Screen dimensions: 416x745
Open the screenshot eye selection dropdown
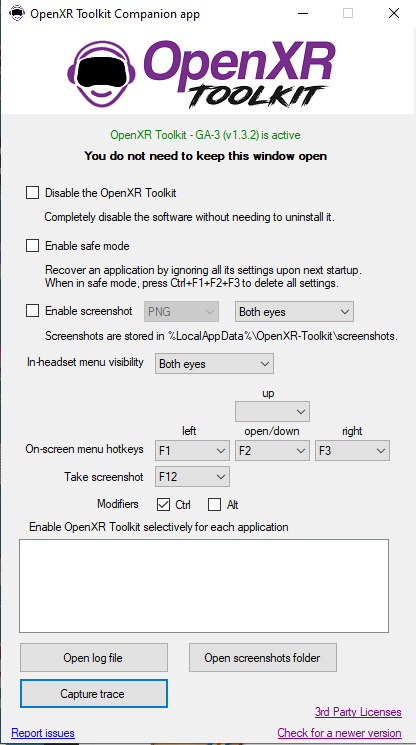(294, 312)
